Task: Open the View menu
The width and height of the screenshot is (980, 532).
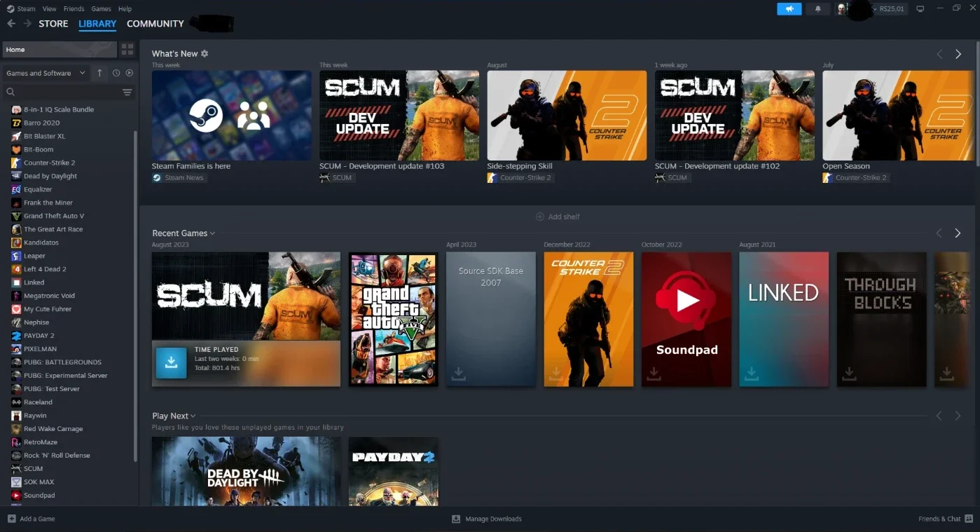Action: [49, 8]
